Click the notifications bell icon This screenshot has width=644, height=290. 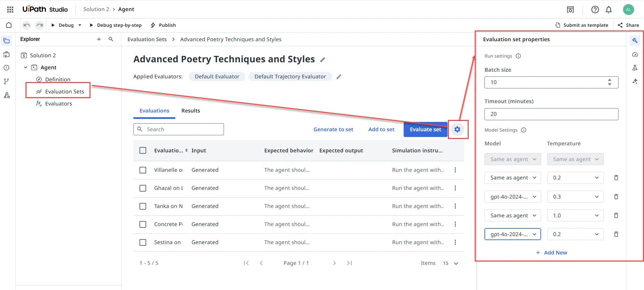608,10
